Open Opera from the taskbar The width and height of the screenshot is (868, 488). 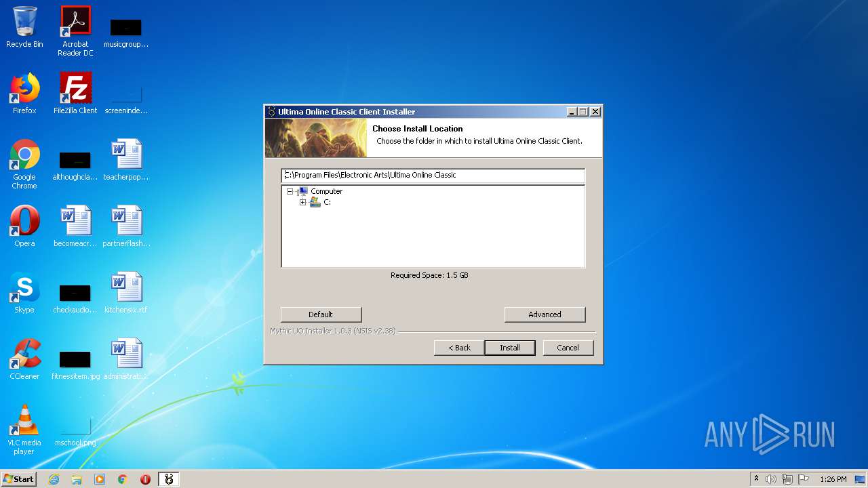145,479
